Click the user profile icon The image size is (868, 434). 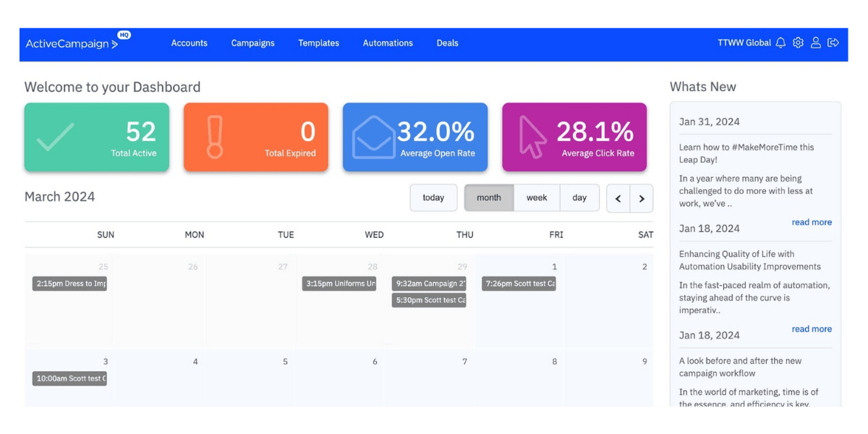click(x=816, y=43)
